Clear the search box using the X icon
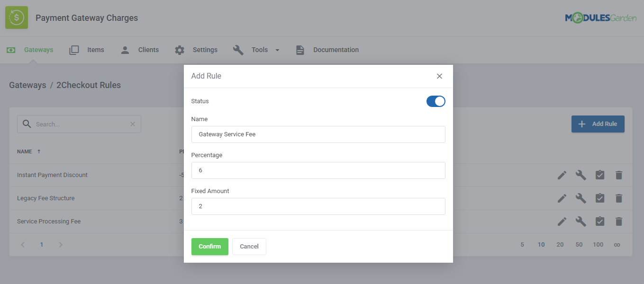The width and height of the screenshot is (644, 284). [132, 124]
